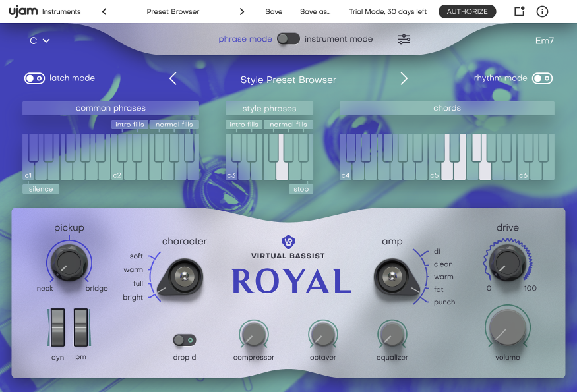Image resolution: width=577 pixels, height=392 pixels.
Task: Click the c6 key on keyboard
Action: [x=523, y=171]
